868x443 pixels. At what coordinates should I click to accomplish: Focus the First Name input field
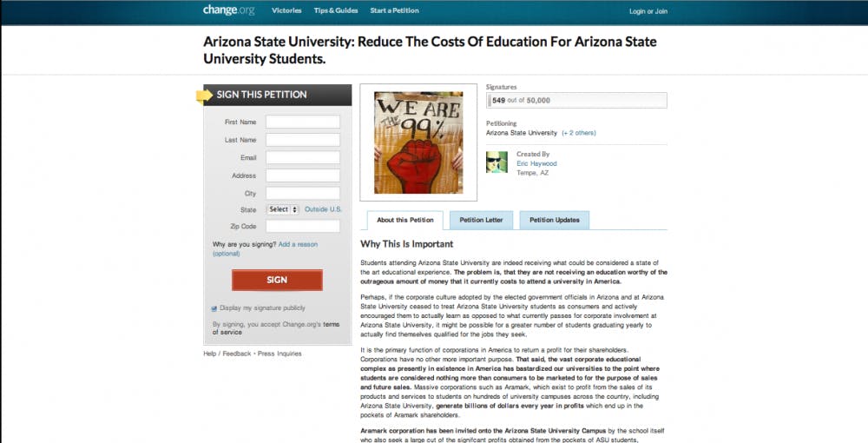click(303, 122)
